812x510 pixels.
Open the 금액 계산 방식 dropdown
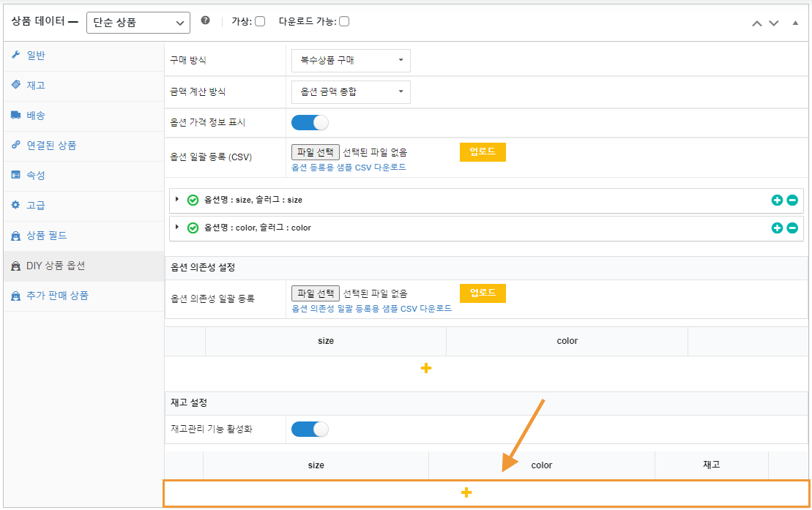tap(351, 91)
